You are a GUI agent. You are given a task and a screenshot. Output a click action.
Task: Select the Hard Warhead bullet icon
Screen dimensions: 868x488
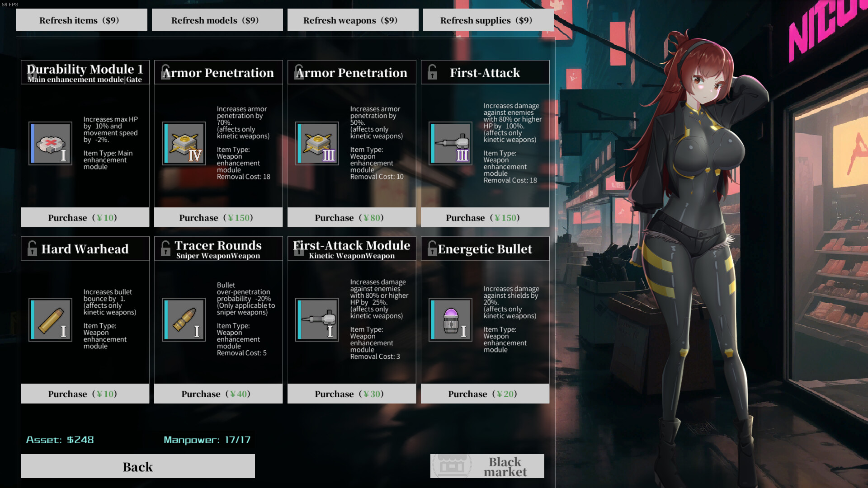coord(50,320)
